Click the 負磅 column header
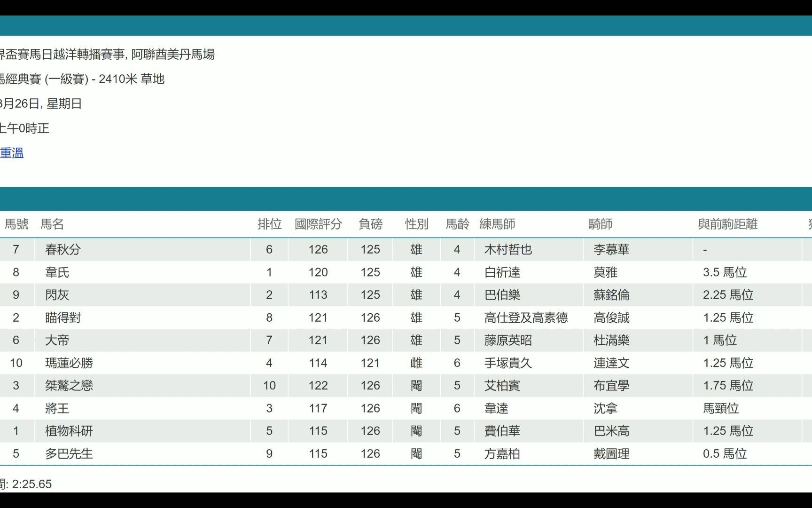Image resolution: width=812 pixels, height=508 pixels. pos(370,224)
